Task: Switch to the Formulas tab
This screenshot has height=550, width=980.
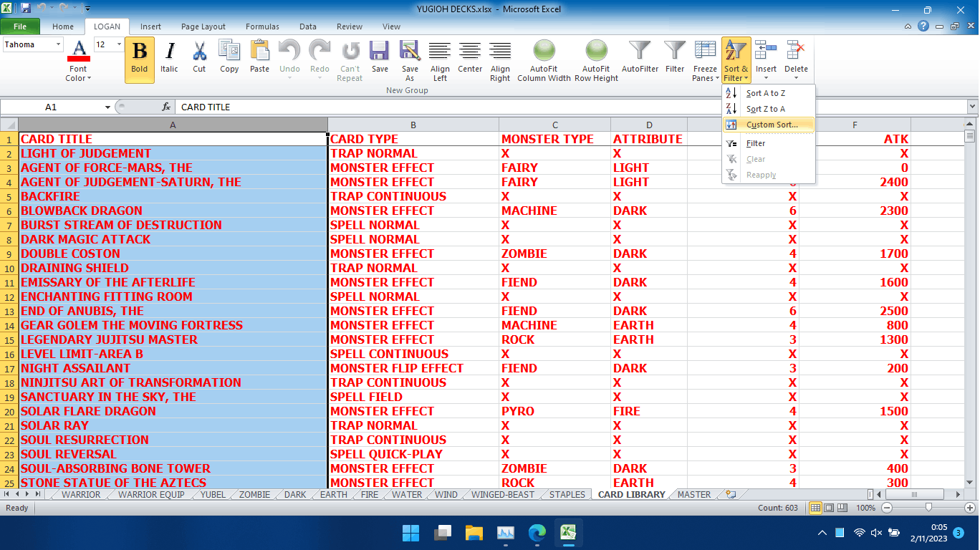Action: click(262, 26)
